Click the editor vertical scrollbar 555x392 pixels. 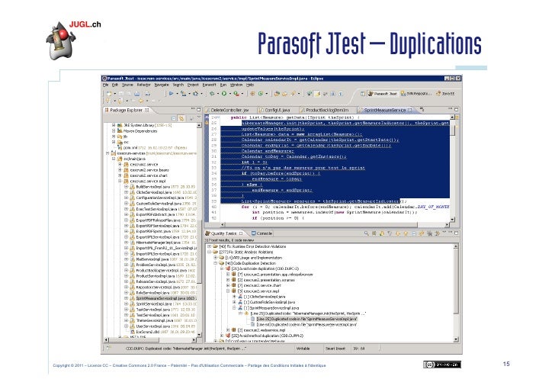coord(452,170)
